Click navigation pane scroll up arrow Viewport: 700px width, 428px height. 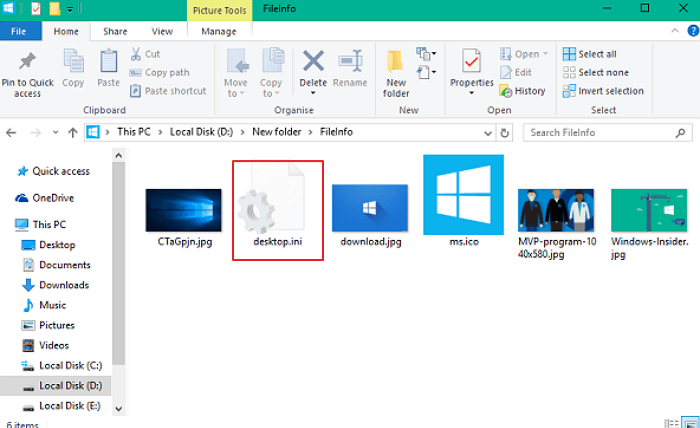pos(119,155)
